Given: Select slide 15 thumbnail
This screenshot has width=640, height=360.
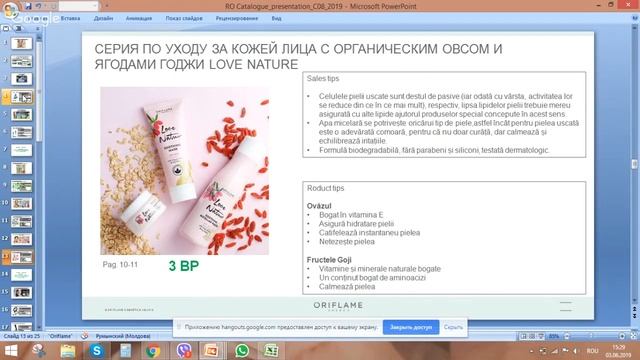Looking at the screenshot, I should tap(21, 292).
